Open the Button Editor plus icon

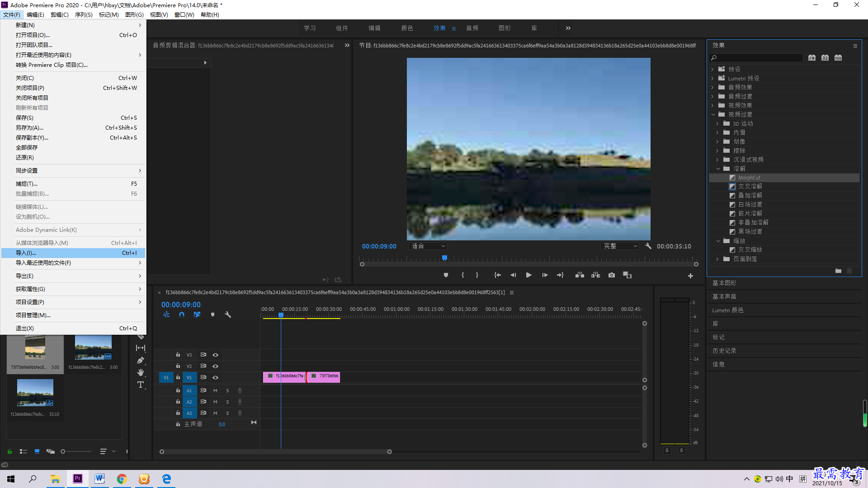pos(690,276)
